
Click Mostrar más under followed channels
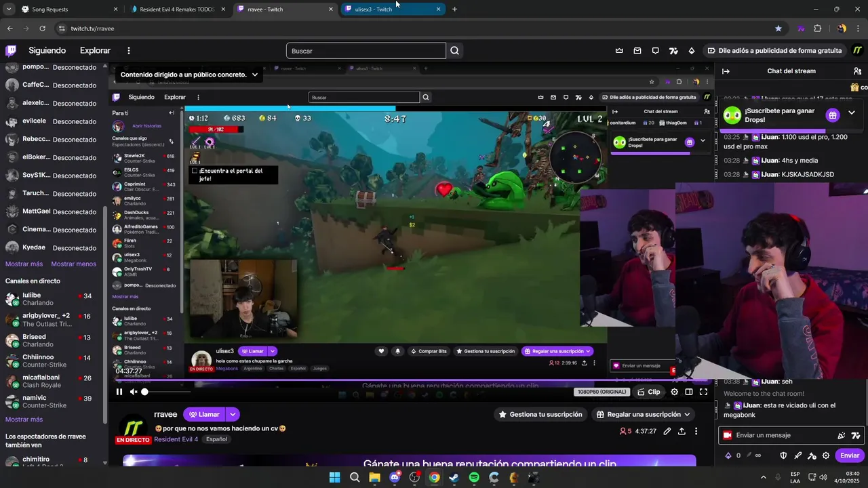24,264
